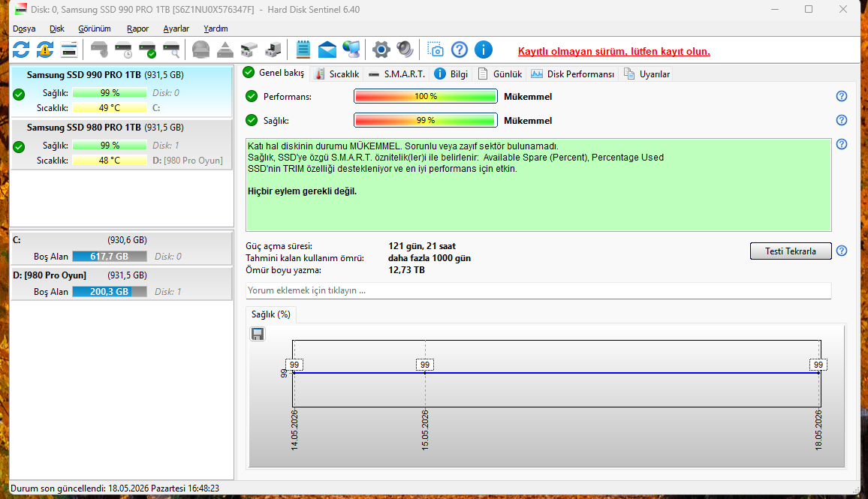Screen dimensions: 868x499
Task: Click the 49 °C temperature bar for 990 PRO
Action: coord(110,108)
